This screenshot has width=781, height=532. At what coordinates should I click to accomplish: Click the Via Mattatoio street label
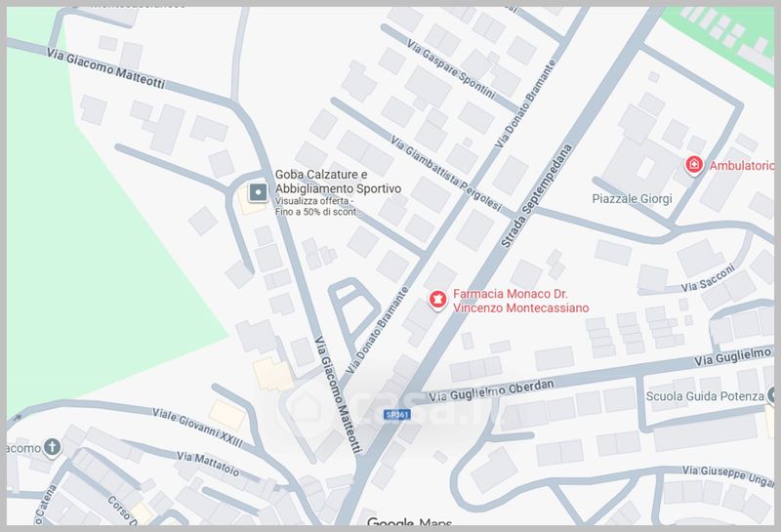tap(208, 464)
